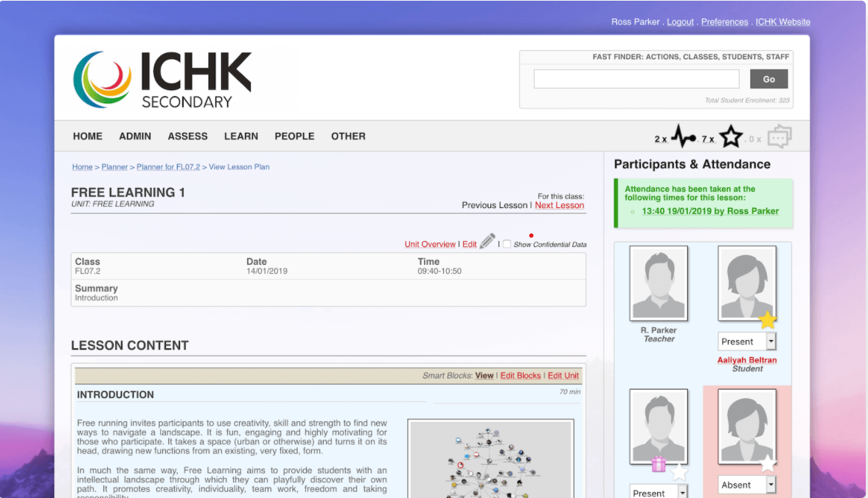The height and width of the screenshot is (498, 868).
Task: Toggle Show Confidential Data checkbox
Action: 507,243
